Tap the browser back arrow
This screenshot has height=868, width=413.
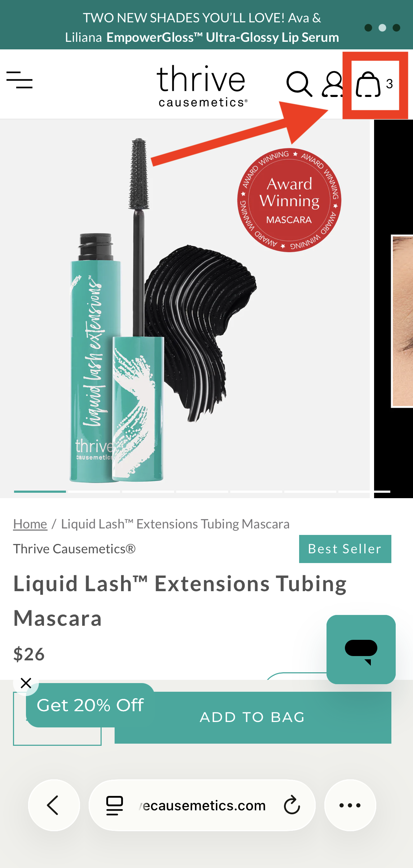(x=54, y=805)
